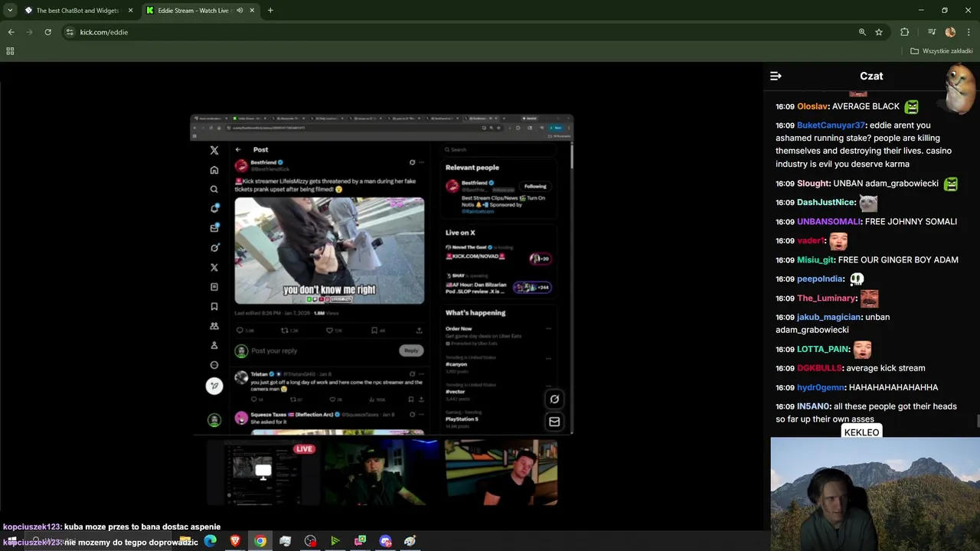This screenshot has height=551, width=980.
Task: Close The best ChatBot and Widgets tab
Action: [130, 11]
